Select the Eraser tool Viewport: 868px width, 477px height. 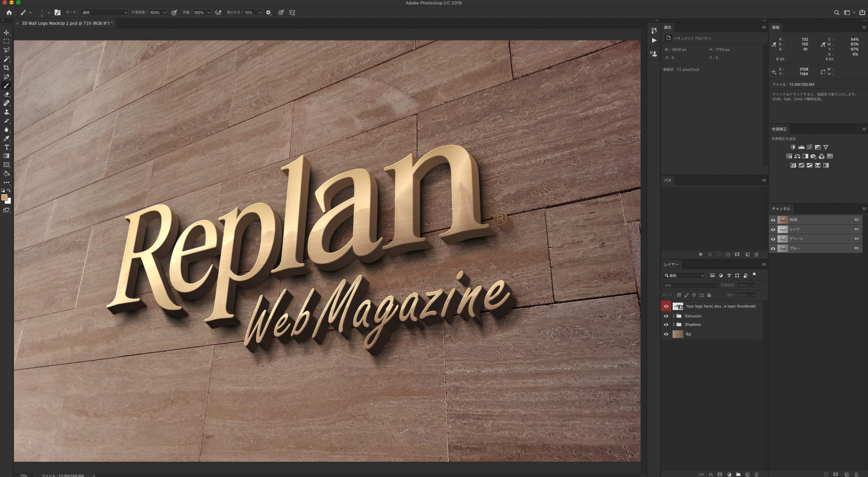(x=7, y=95)
